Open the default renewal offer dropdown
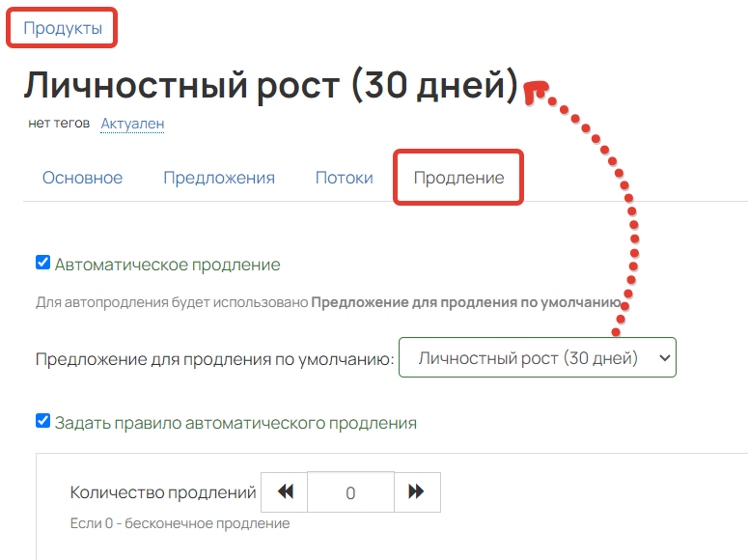Image resolution: width=748 pixels, height=560 pixels. [x=538, y=357]
